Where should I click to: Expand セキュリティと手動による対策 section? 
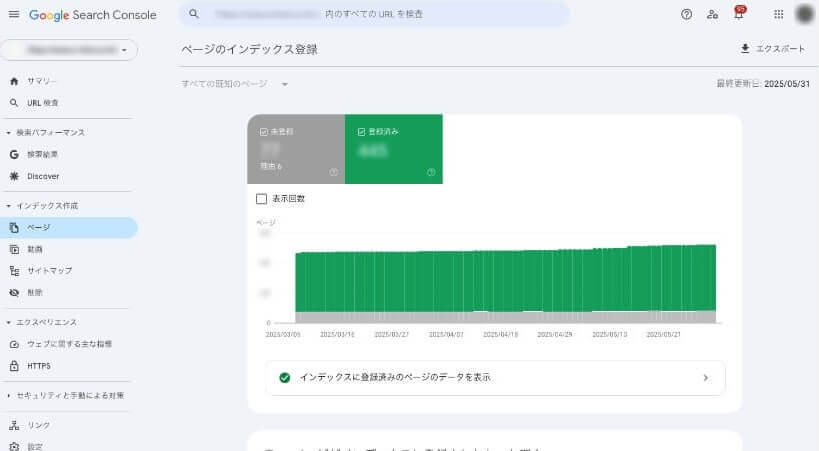click(69, 396)
